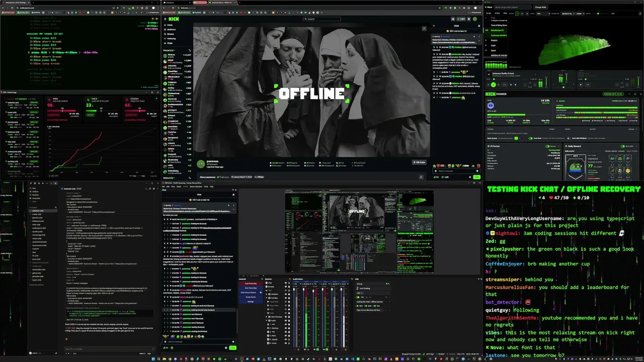The width and height of the screenshot is (644, 362).
Task: Toggle visibility of OBS Chat source
Action: click(286, 283)
